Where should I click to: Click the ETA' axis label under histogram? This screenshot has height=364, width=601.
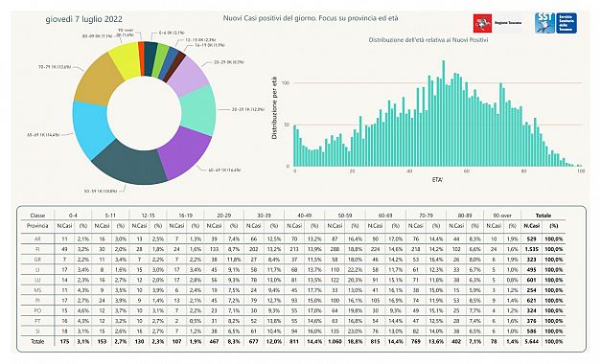(437, 179)
